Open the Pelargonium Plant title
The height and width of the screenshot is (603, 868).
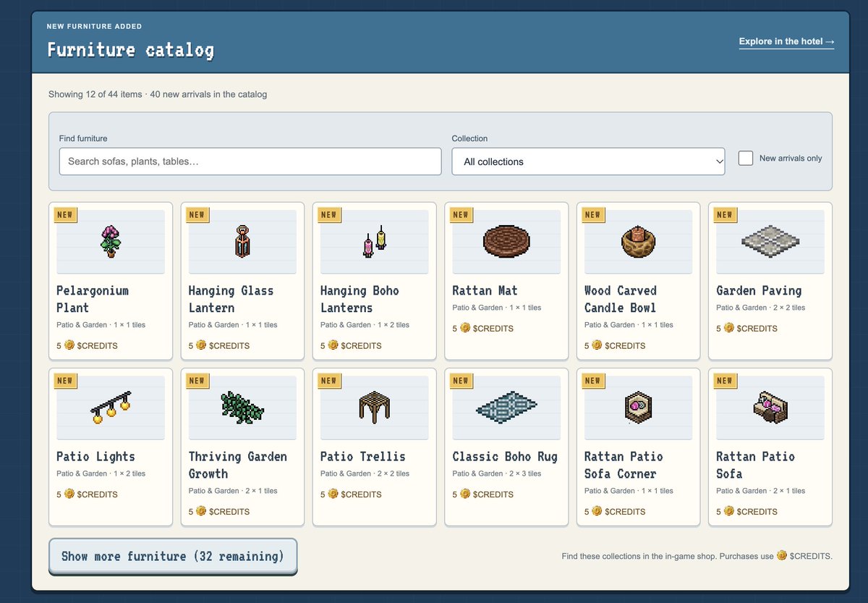(93, 299)
